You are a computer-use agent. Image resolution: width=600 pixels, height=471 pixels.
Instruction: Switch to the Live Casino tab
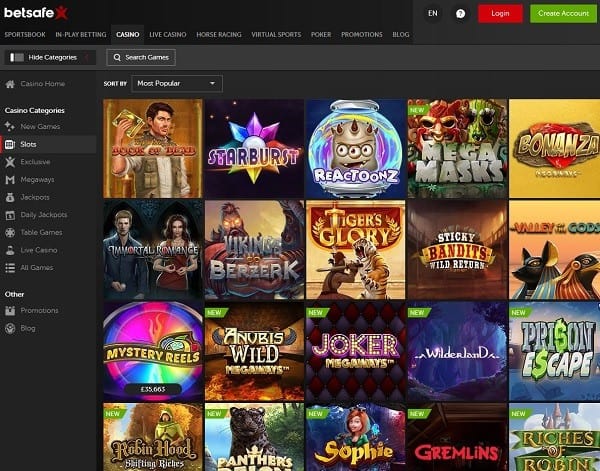tap(166, 34)
